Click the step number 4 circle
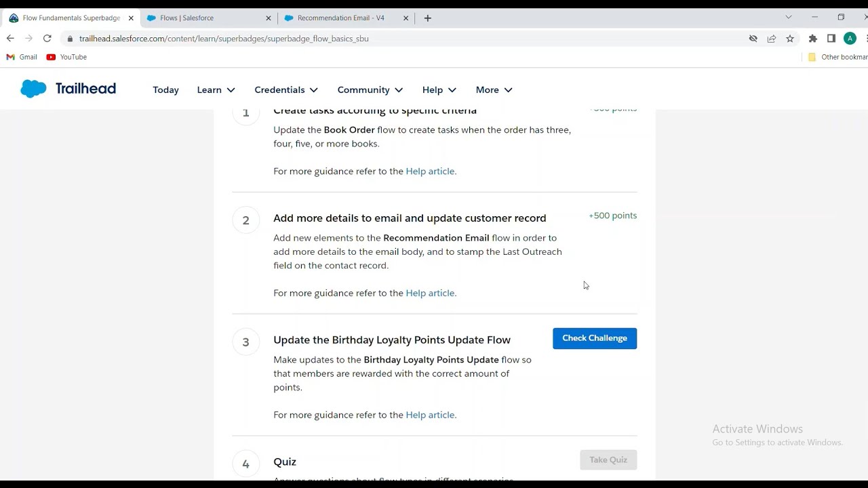The image size is (868, 488). [245, 464]
